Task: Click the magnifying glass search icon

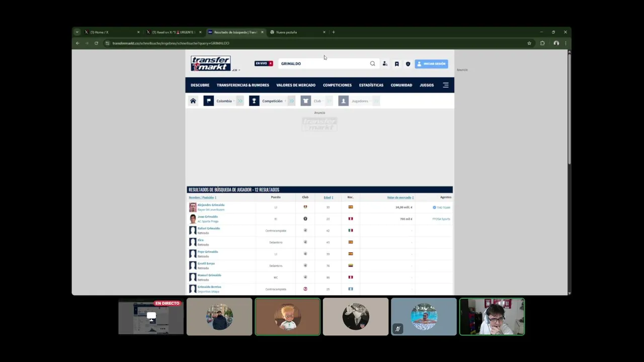Action: (372, 63)
